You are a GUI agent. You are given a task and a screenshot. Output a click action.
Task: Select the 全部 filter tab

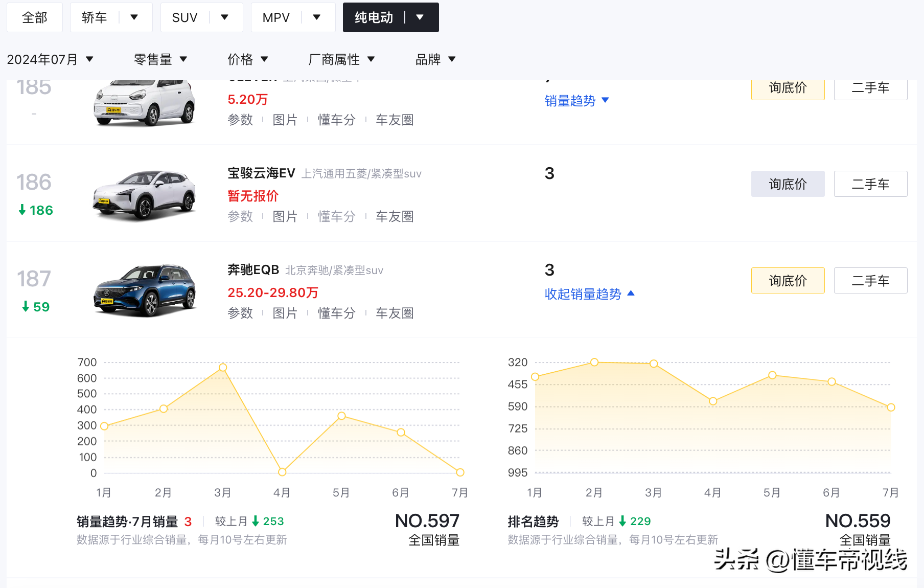click(x=34, y=17)
